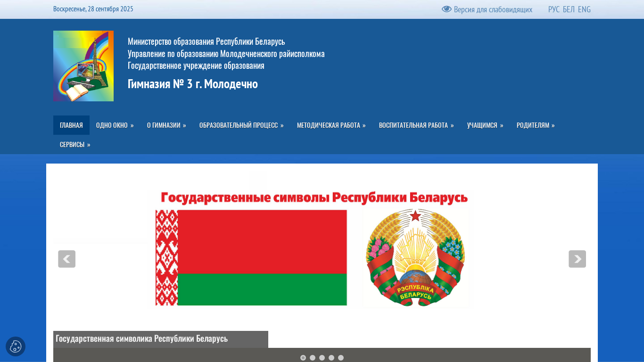Image resolution: width=644 pixels, height=362 pixels.
Task: Click the Государственное учреждение образования line
Action: click(x=196, y=66)
